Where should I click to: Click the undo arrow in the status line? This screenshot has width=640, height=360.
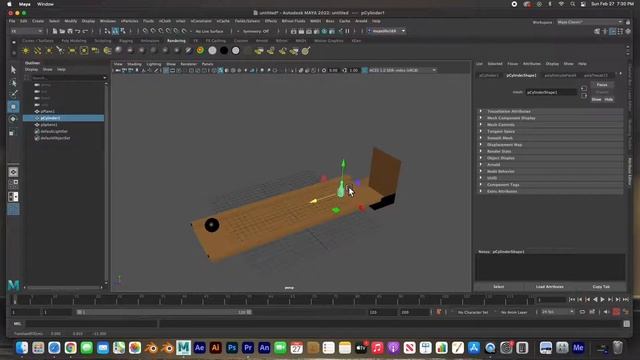click(x=78, y=31)
